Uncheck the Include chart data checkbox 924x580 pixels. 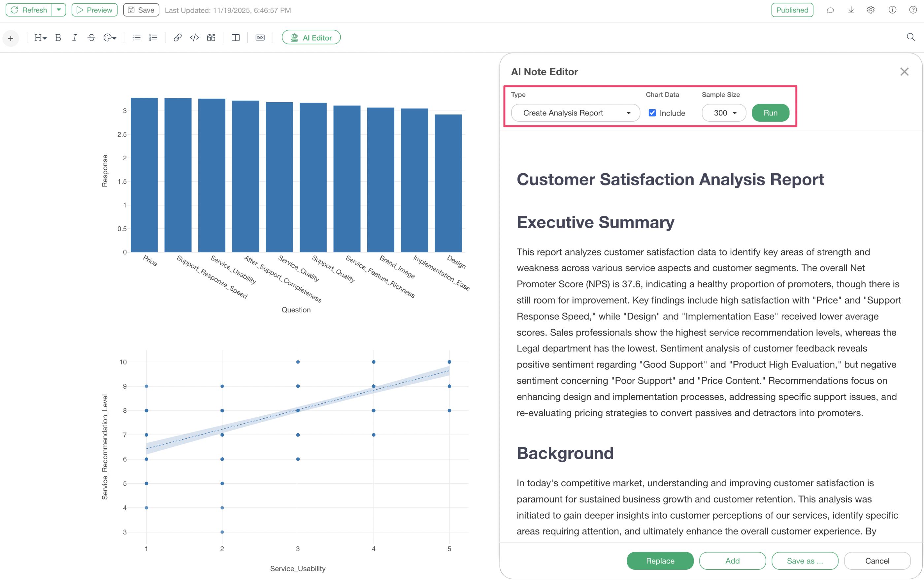652,113
